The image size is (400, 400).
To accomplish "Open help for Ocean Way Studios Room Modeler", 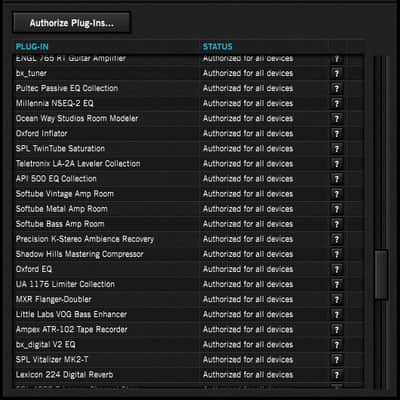I will click(x=337, y=118).
